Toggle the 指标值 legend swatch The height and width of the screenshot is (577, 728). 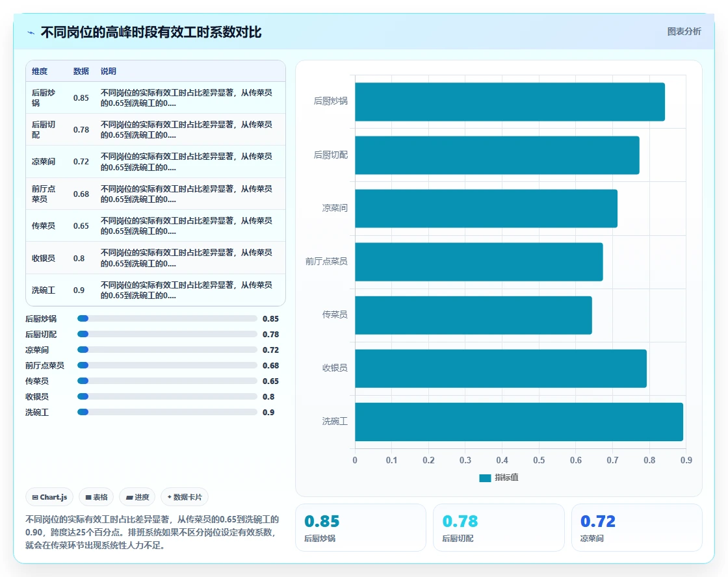(485, 478)
